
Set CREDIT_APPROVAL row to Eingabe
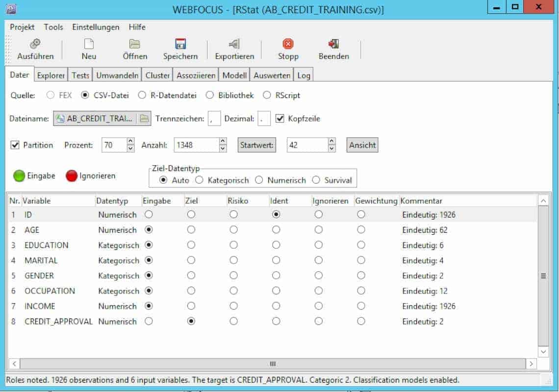149,321
